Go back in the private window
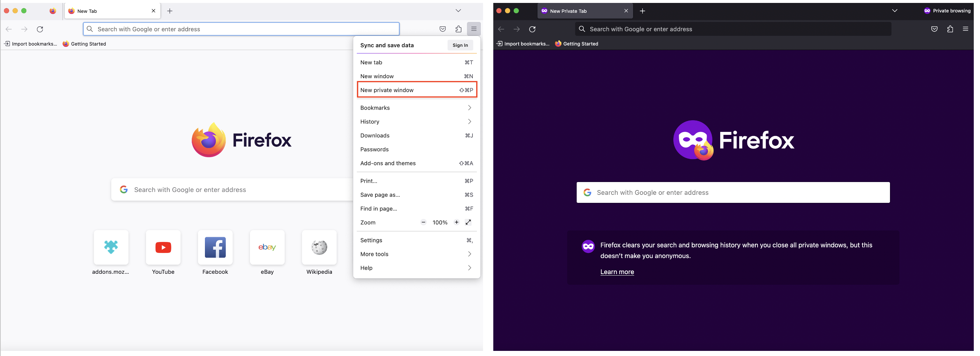Image resolution: width=980 pixels, height=356 pixels. (x=501, y=29)
